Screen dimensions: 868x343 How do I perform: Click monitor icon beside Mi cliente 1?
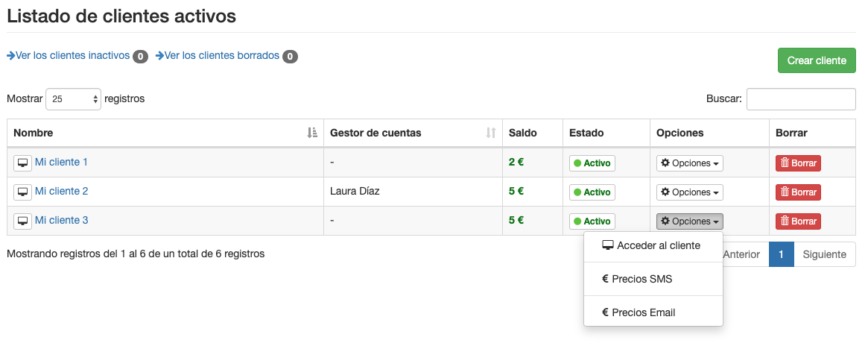tap(22, 163)
